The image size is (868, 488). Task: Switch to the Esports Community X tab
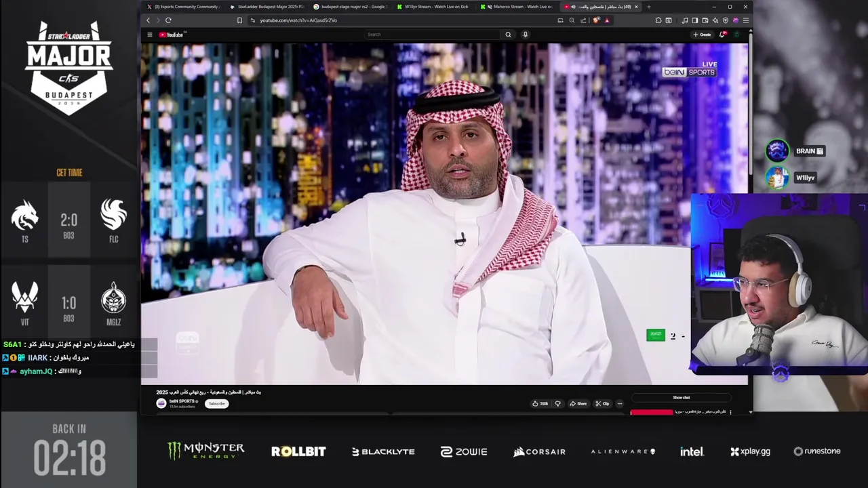pos(184,7)
